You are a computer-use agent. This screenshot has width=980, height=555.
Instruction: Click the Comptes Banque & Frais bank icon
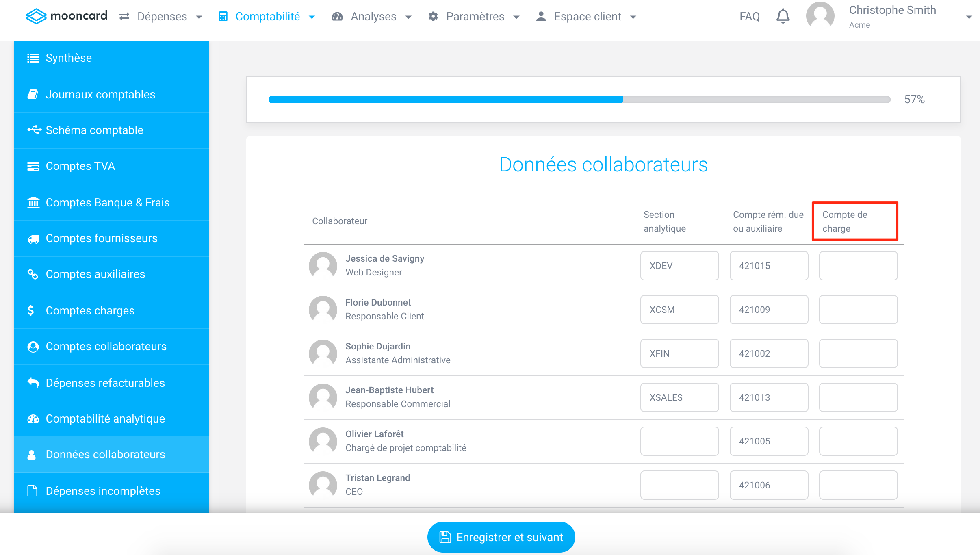click(33, 202)
